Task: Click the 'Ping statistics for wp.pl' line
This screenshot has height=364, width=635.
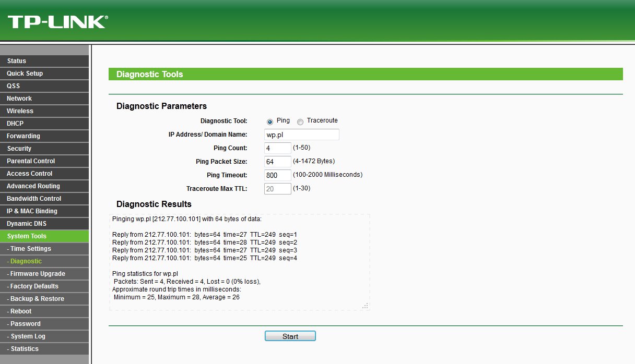Action: tap(145, 274)
